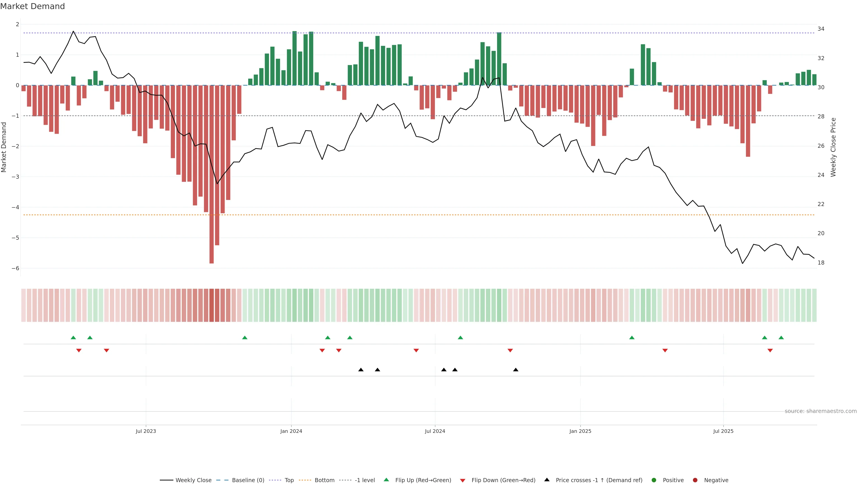Click the red Flip Down triangle legend icon
The image size is (868, 488).
point(463,480)
